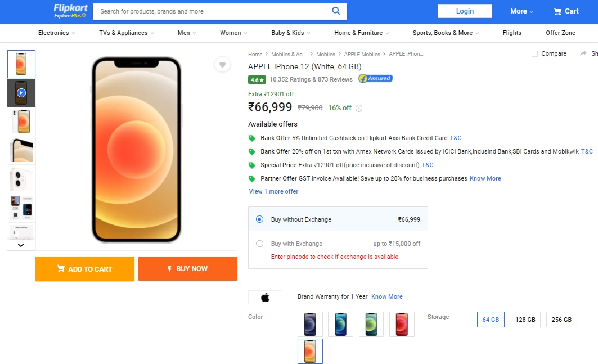598x364 pixels.
Task: Play the product video thumbnail
Action: click(21, 93)
